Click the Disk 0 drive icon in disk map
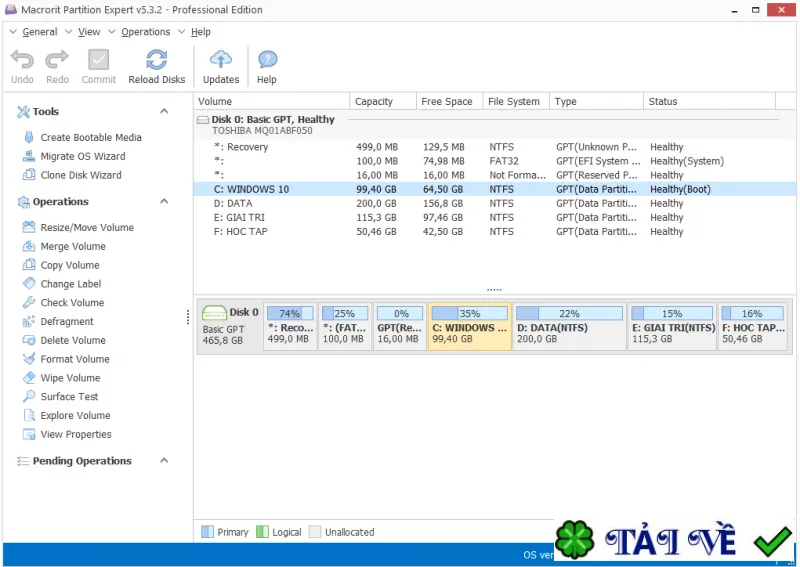 [x=214, y=312]
